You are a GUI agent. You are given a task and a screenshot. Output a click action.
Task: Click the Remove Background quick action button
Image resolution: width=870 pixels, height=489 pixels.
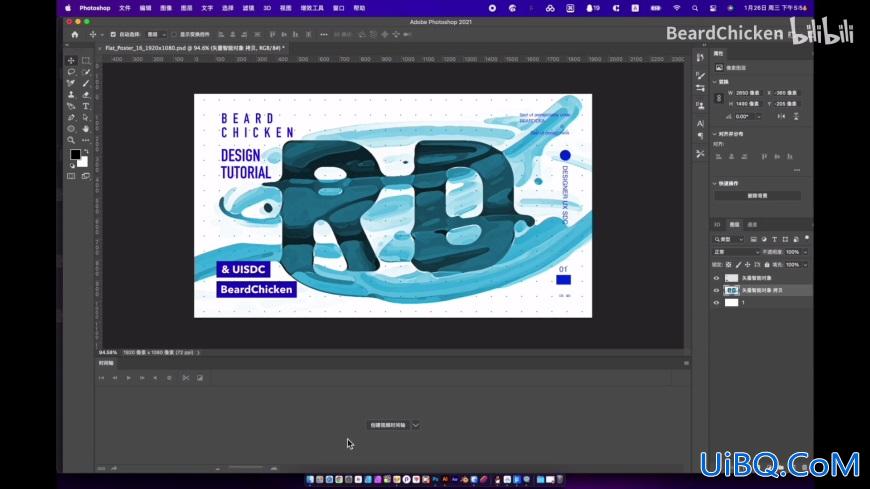pyautogui.click(x=757, y=196)
